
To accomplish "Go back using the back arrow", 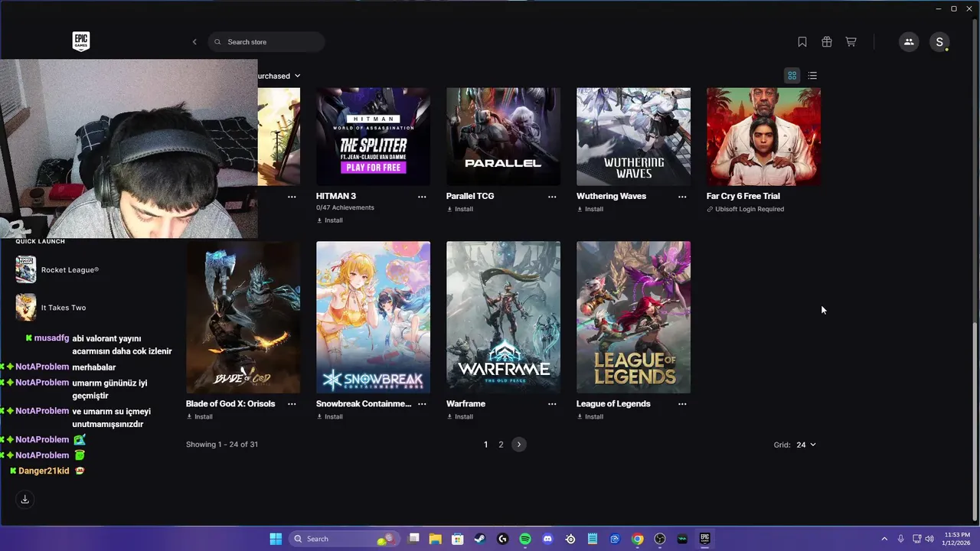I will point(194,42).
